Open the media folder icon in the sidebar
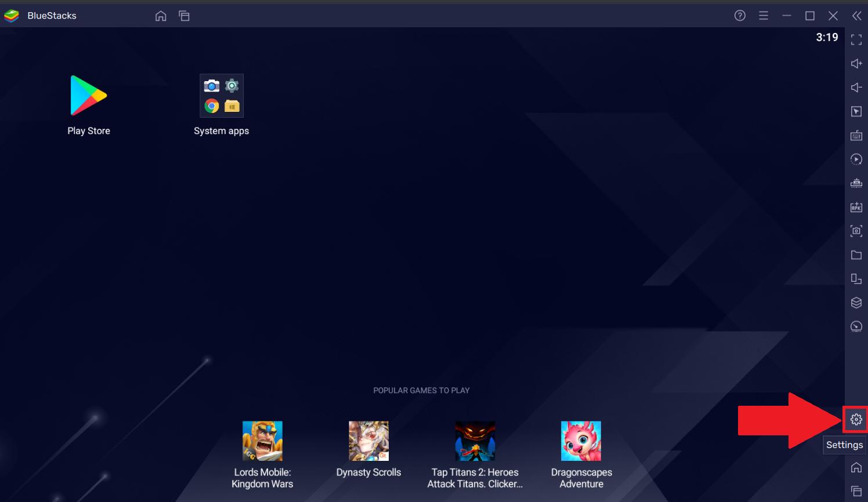The width and height of the screenshot is (868, 502). click(x=856, y=255)
